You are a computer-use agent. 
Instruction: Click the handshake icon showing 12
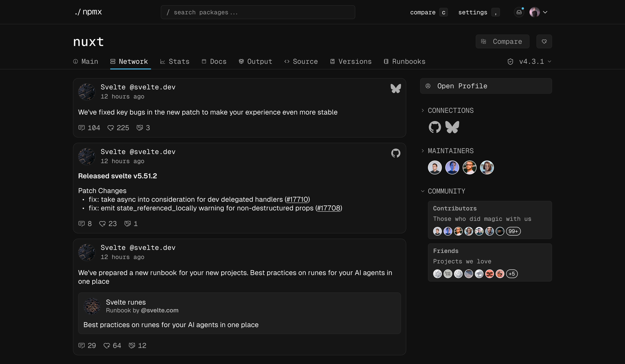[x=132, y=345]
